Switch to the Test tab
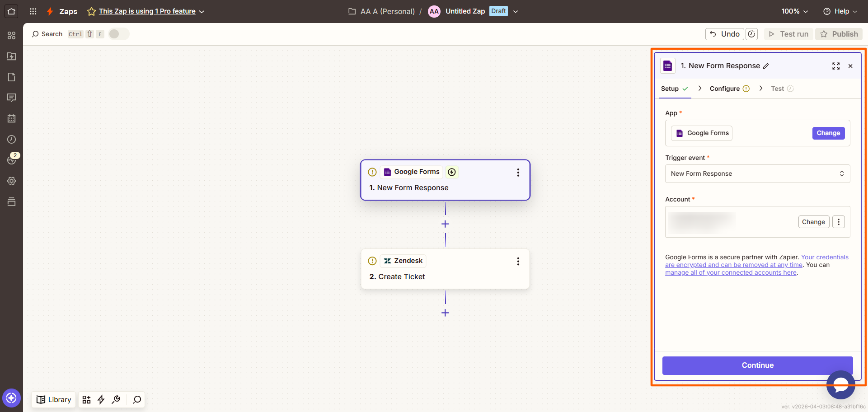The width and height of the screenshot is (868, 412). (782, 89)
